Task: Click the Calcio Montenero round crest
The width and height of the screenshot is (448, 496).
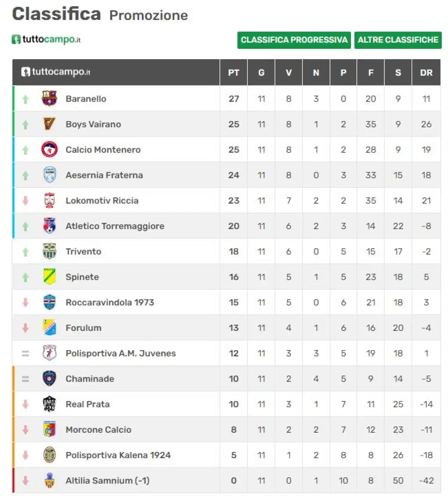Action: [49, 150]
